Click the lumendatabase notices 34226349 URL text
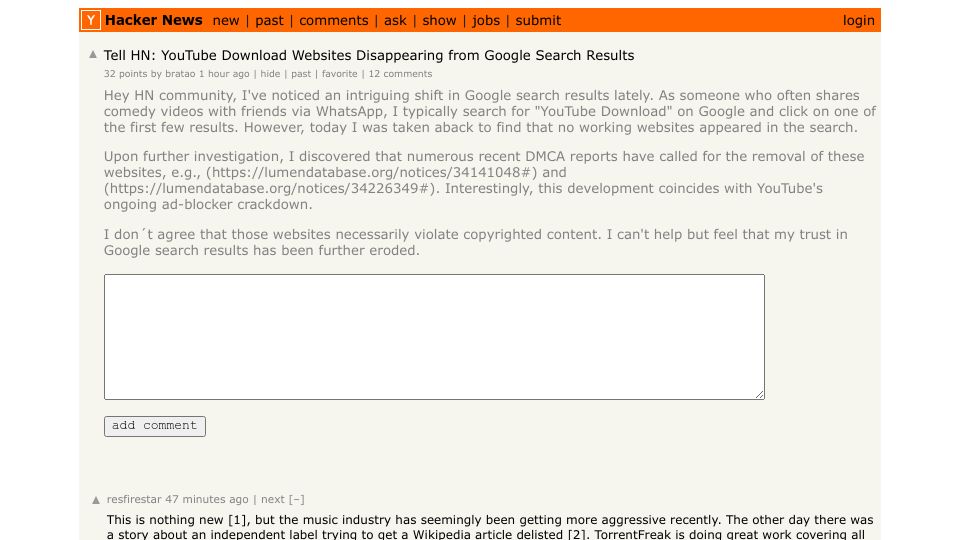 point(269,189)
